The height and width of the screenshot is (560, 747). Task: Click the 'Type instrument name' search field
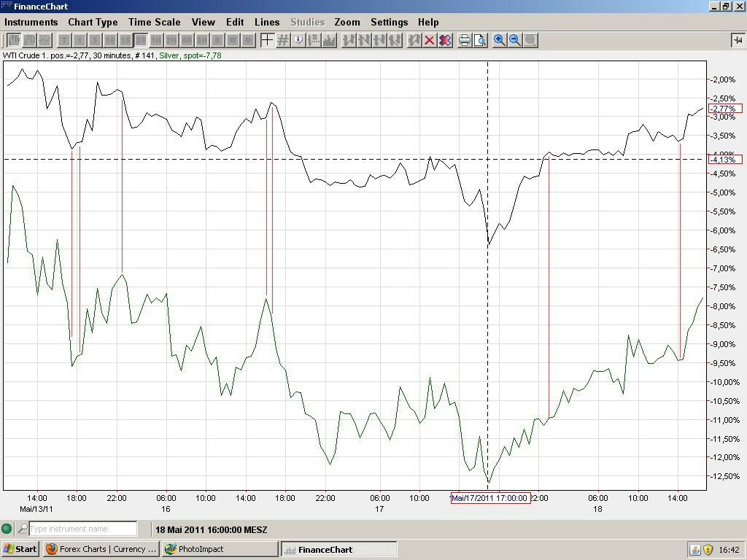point(82,529)
